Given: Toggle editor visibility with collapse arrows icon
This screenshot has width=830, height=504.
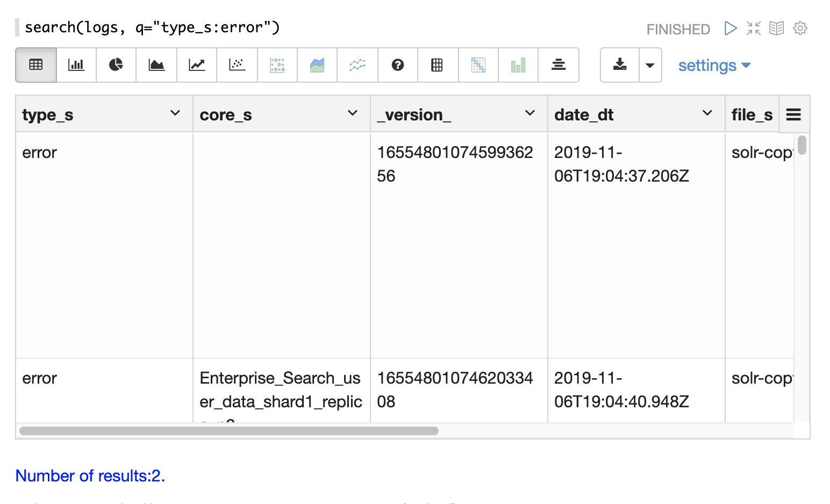Looking at the screenshot, I should (754, 28).
